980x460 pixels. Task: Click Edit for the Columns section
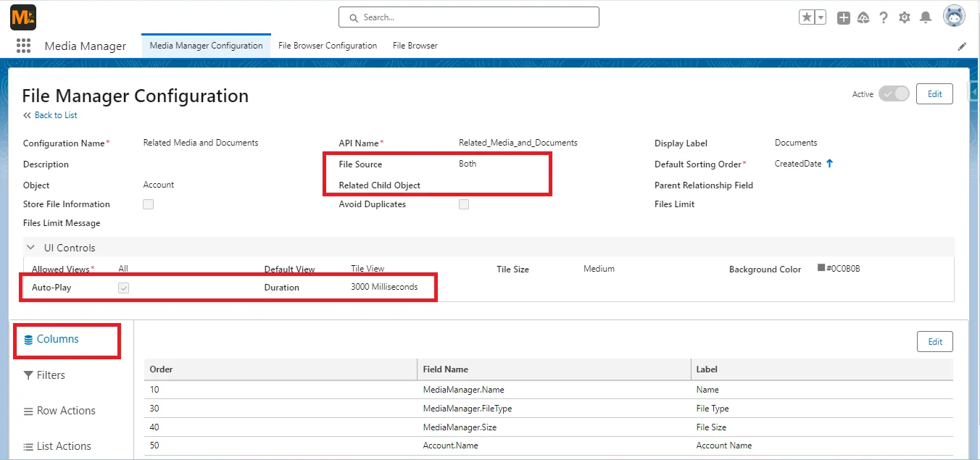(x=934, y=341)
